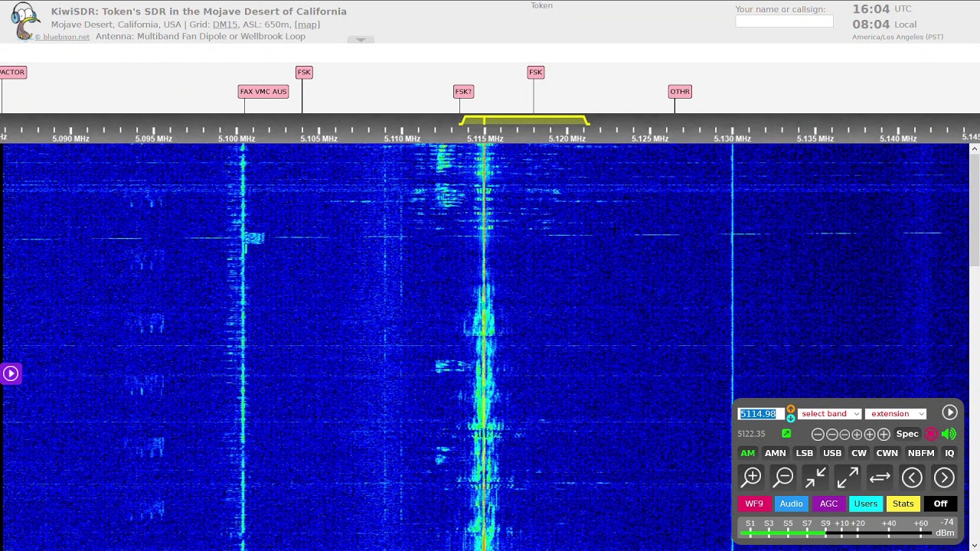Viewport: 980px width, 551px height.
Task: Click the PACTOR frequency label
Action: (x=12, y=72)
